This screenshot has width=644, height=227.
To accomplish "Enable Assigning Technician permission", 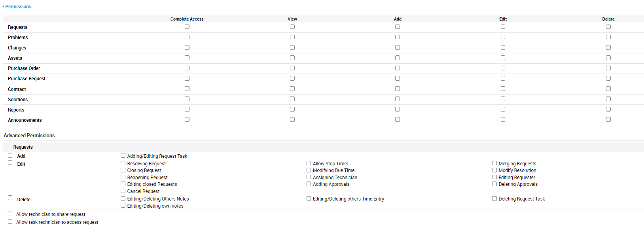I will (x=309, y=177).
